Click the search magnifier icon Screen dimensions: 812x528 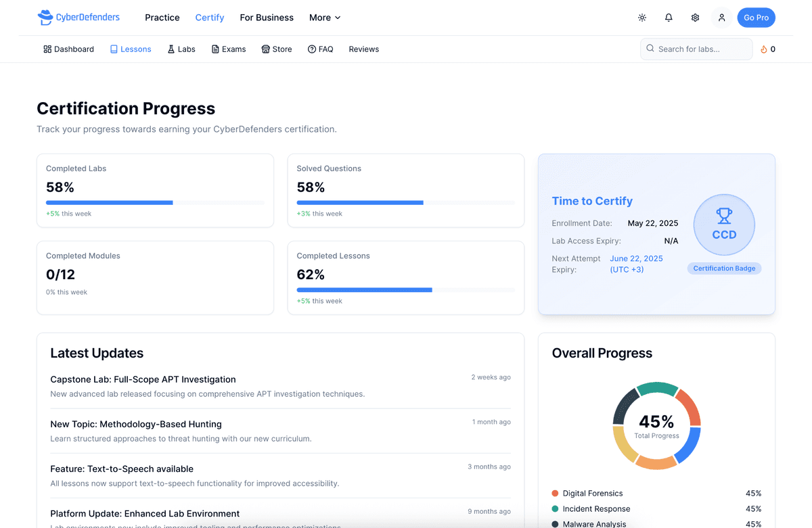[x=650, y=49]
